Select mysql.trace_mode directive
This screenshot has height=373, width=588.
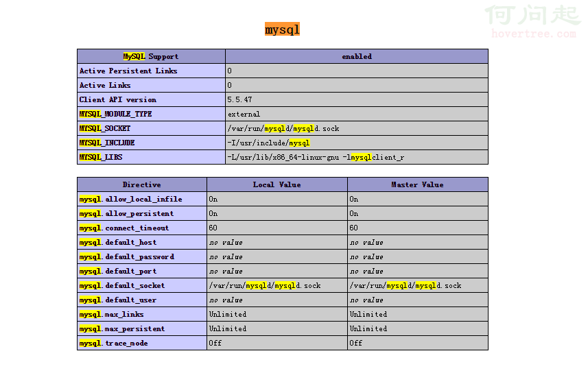[114, 343]
